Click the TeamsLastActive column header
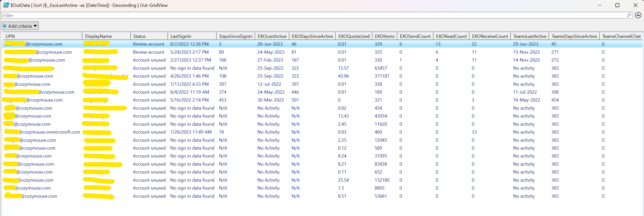Image resolution: width=644 pixels, height=216 pixels. [x=530, y=36]
